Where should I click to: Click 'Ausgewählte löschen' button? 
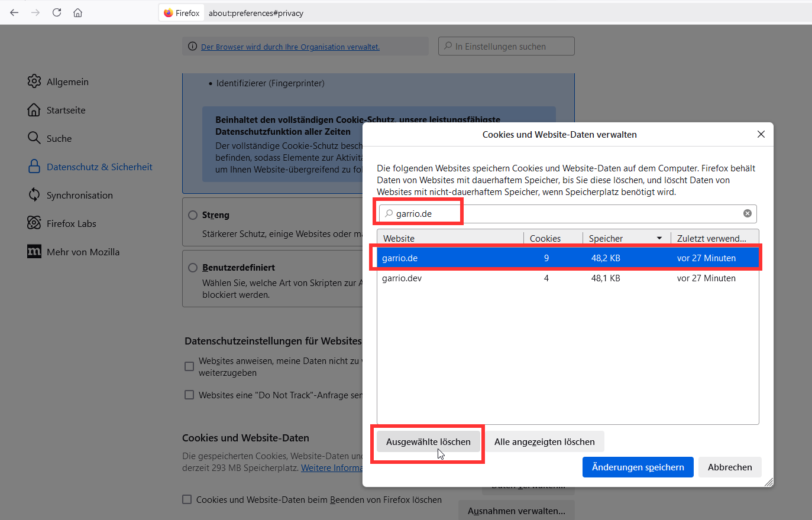click(428, 441)
